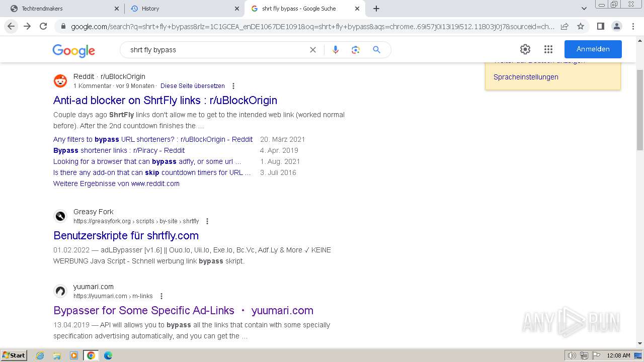
Task: Click the browser address bar URL
Action: [312, 27]
